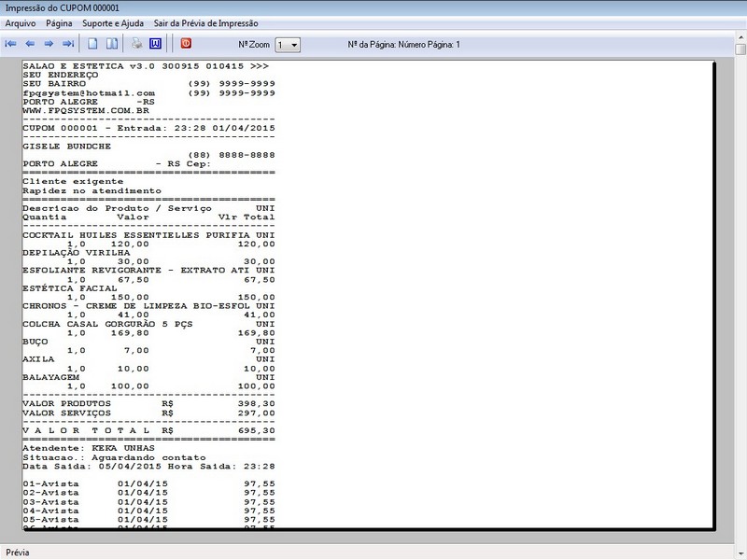Click Atendente: KEKA UNHAS text
The width and height of the screenshot is (747, 560).
(89, 448)
